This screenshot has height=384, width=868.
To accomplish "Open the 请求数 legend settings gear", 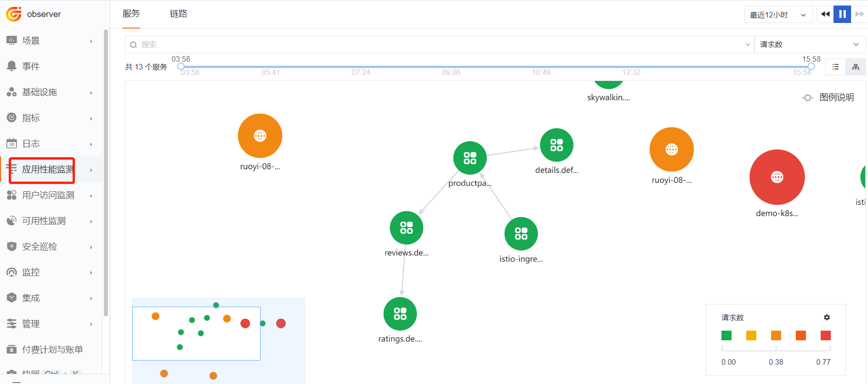I will pos(827,317).
